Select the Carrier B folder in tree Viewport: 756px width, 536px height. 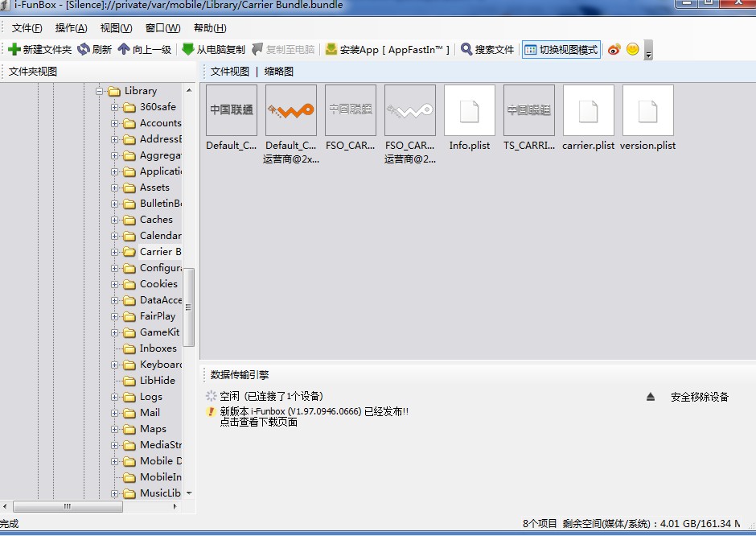[160, 251]
